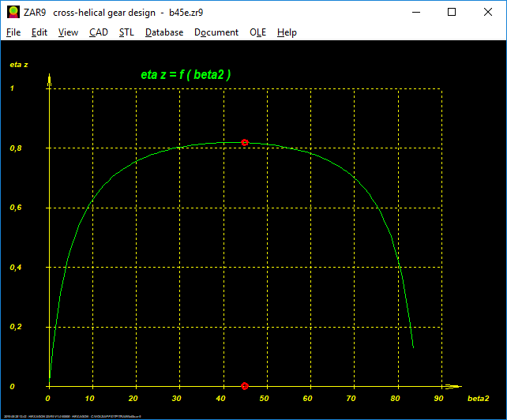This screenshot has height=420, width=507.
Task: Open the File menu
Action: point(13,32)
